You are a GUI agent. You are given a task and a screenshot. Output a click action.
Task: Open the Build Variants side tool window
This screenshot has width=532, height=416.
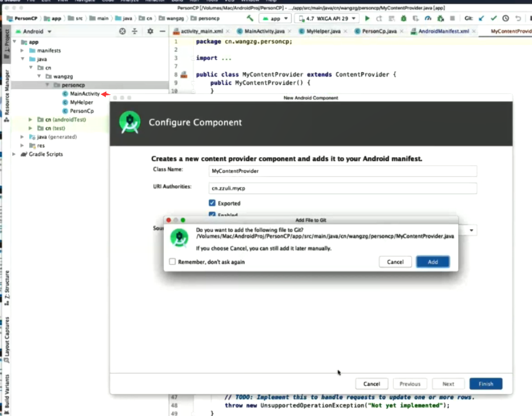click(x=6, y=394)
